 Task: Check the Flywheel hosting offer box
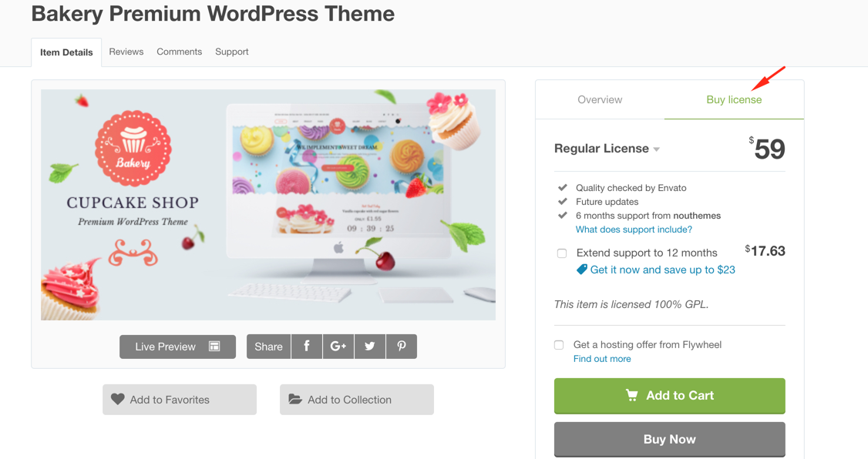[559, 345]
